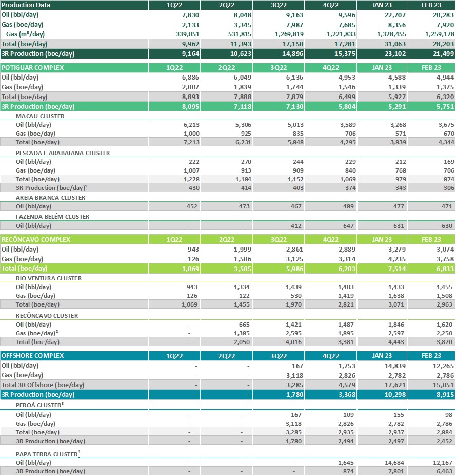Select the FAZENDA BELÉM CLUSTER label
The image size is (456, 476).
[x=52, y=217]
